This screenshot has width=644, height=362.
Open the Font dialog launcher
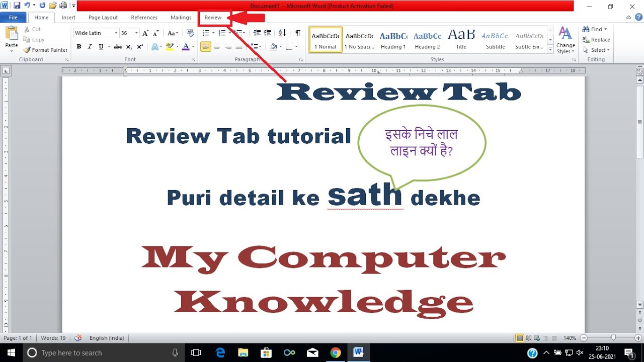(194, 60)
